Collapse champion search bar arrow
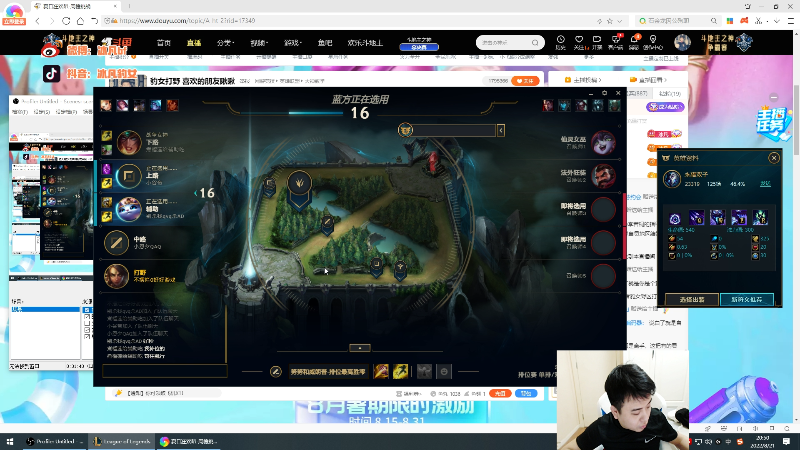This screenshot has height=450, width=800. (501, 131)
